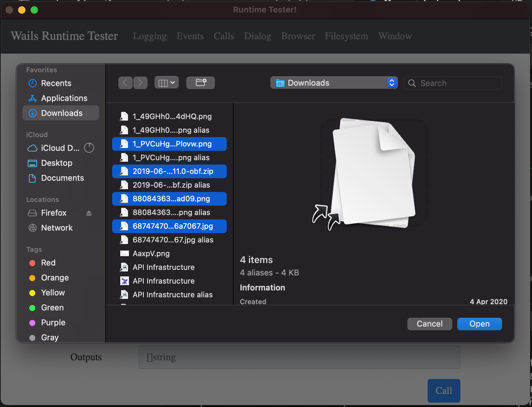
Task: Select the Purple tag
Action: 53,323
